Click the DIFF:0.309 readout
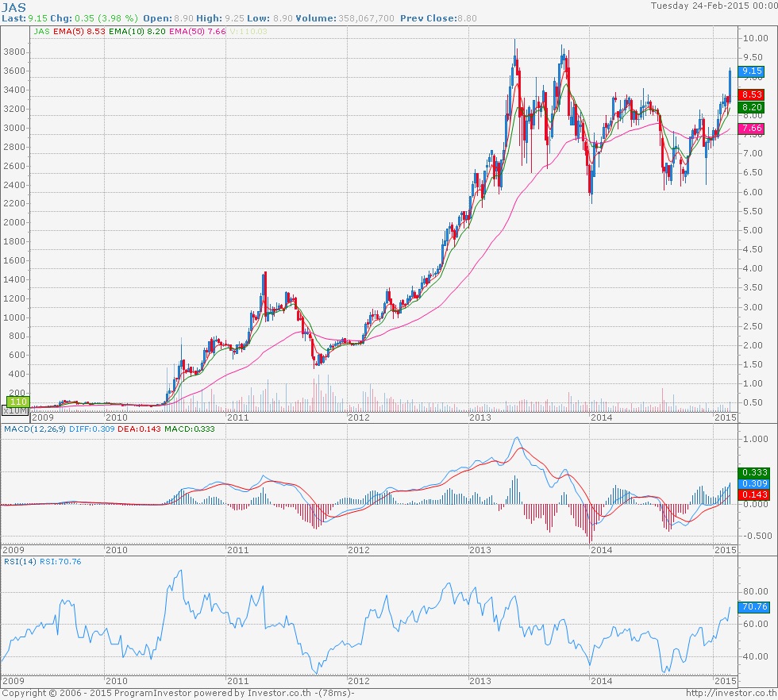This screenshot has height=700, width=778. point(92,429)
